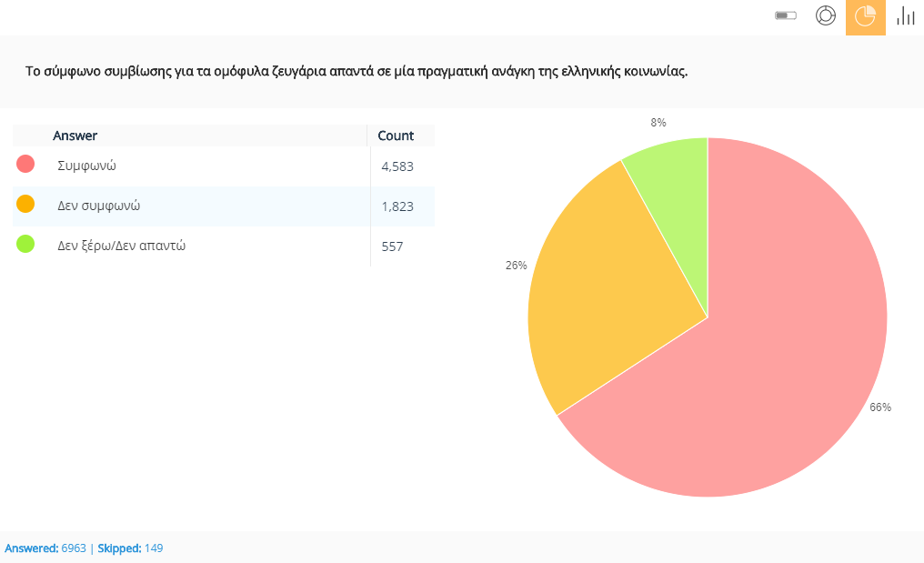Click the 557 count value

pos(392,246)
